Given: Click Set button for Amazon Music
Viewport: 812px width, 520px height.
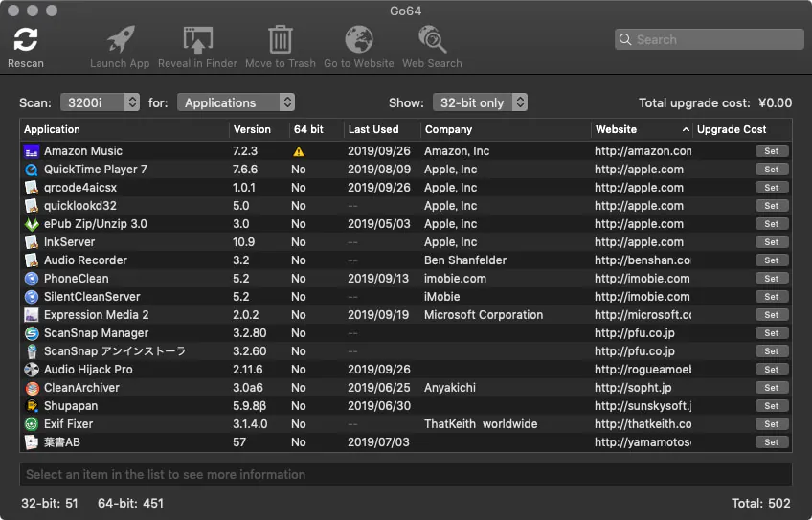Looking at the screenshot, I should pos(772,151).
